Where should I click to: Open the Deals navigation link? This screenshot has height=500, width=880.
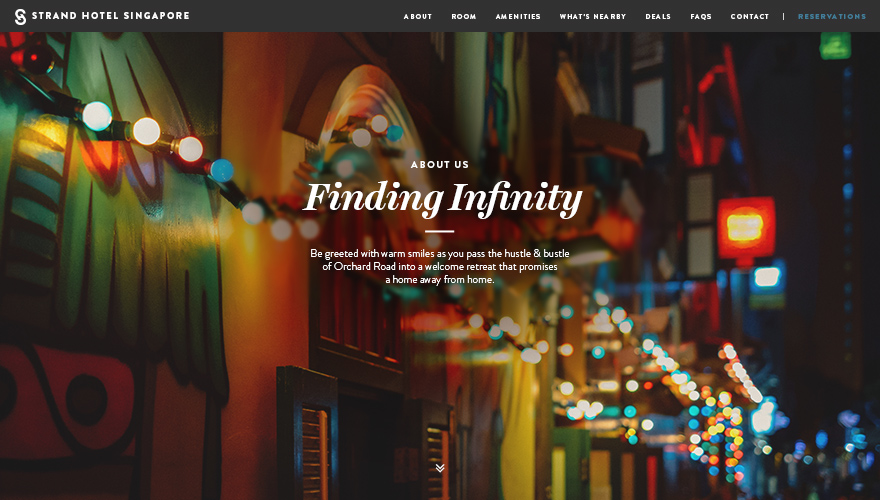click(x=658, y=17)
